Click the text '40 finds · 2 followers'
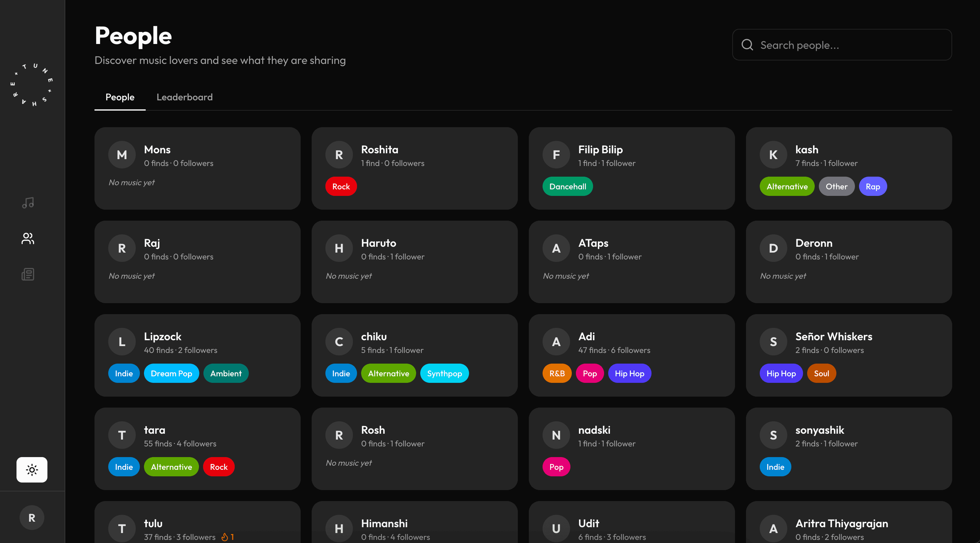 click(x=180, y=350)
